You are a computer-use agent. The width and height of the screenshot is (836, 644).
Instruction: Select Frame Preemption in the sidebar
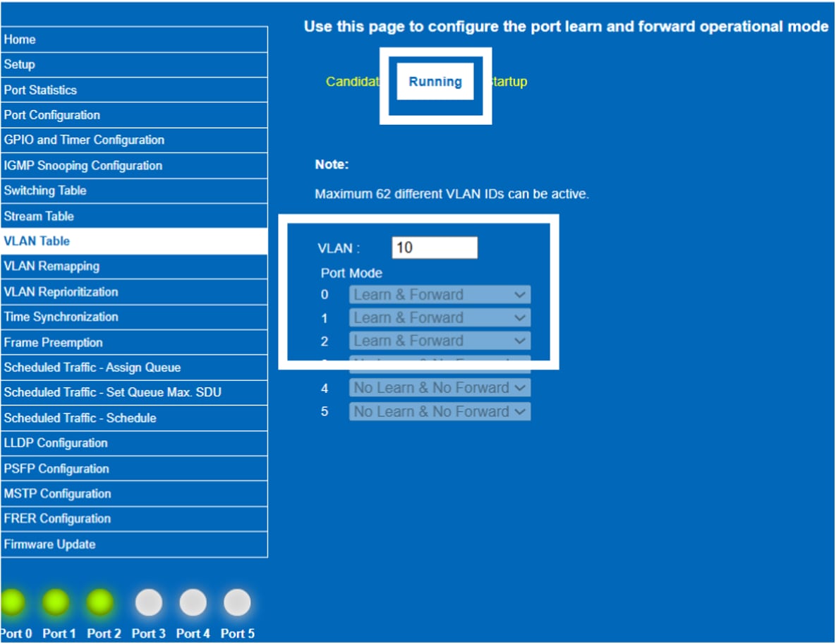(x=134, y=343)
